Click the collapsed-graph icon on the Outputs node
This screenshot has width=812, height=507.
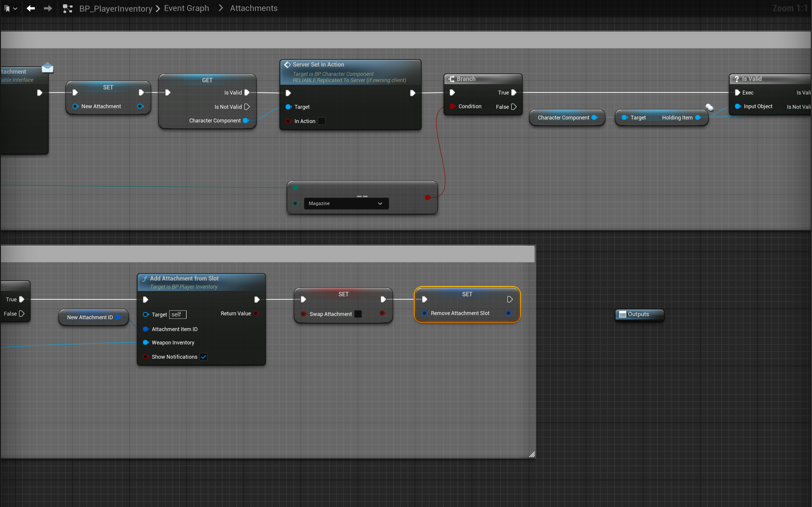pos(623,314)
